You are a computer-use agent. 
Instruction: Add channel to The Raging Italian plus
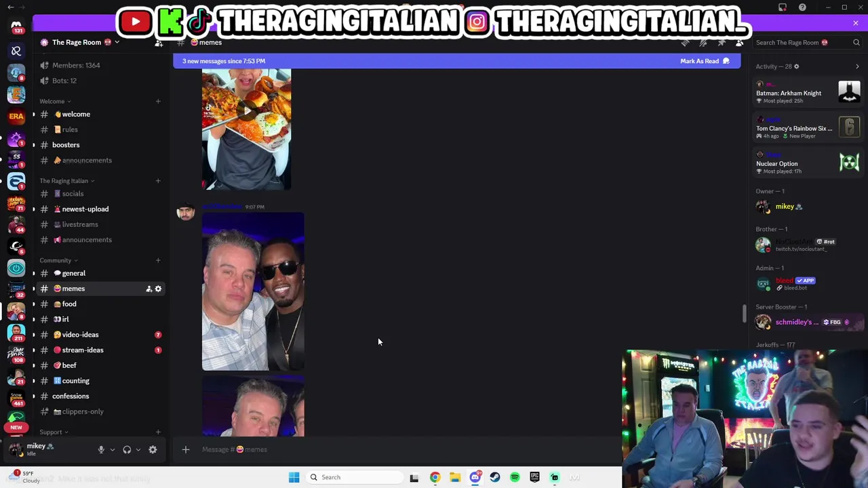(158, 181)
